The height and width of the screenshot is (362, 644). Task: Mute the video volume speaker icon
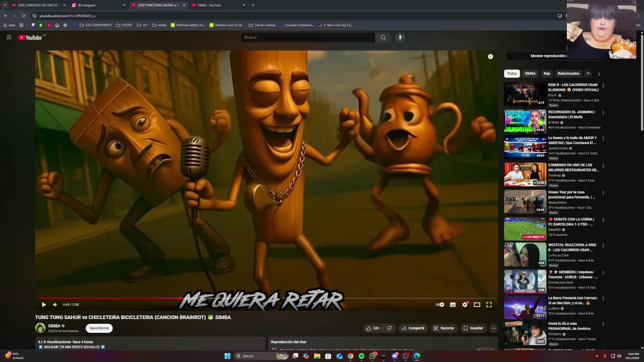(55, 305)
